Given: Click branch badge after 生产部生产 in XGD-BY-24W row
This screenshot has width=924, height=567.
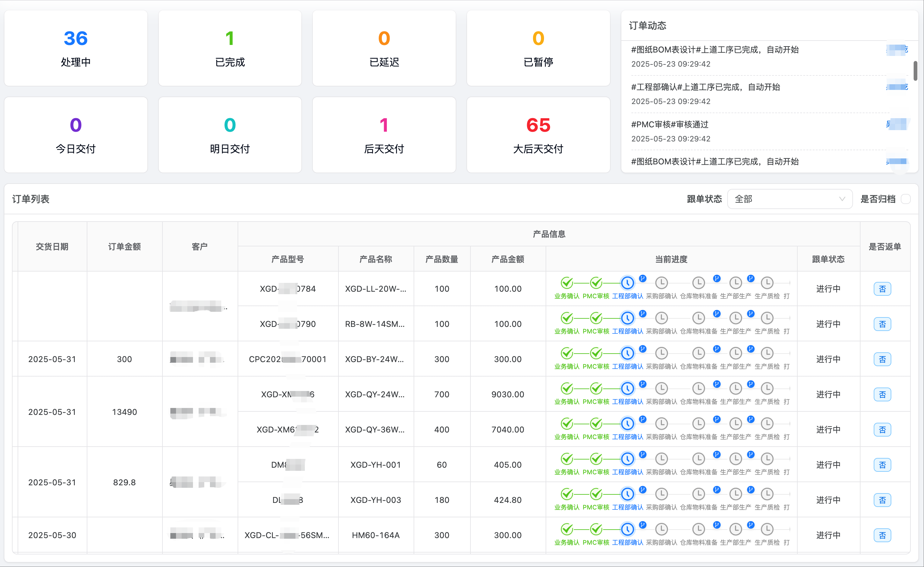Looking at the screenshot, I should (x=751, y=349).
